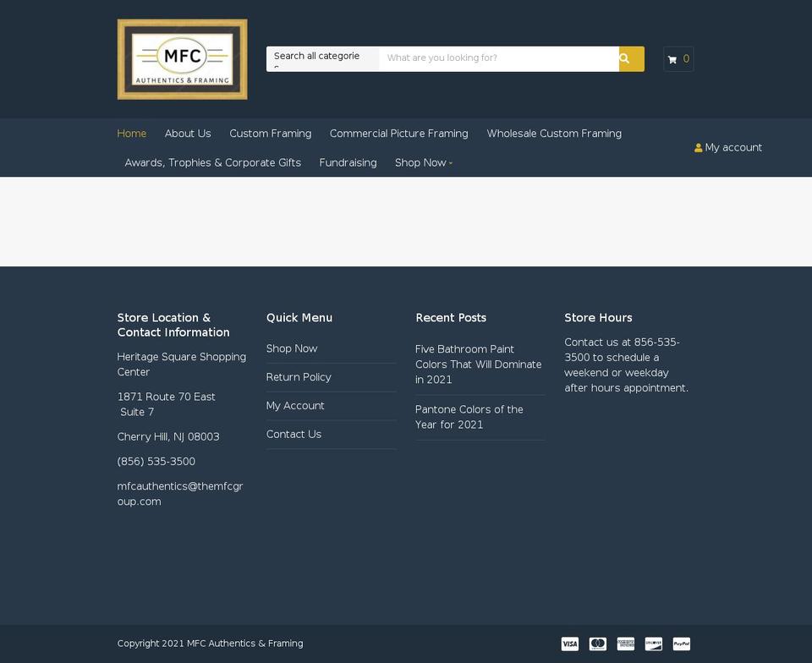The image size is (812, 663).
Task: Click Cherry Hill, NJ 08003 text
Action: (x=168, y=437)
